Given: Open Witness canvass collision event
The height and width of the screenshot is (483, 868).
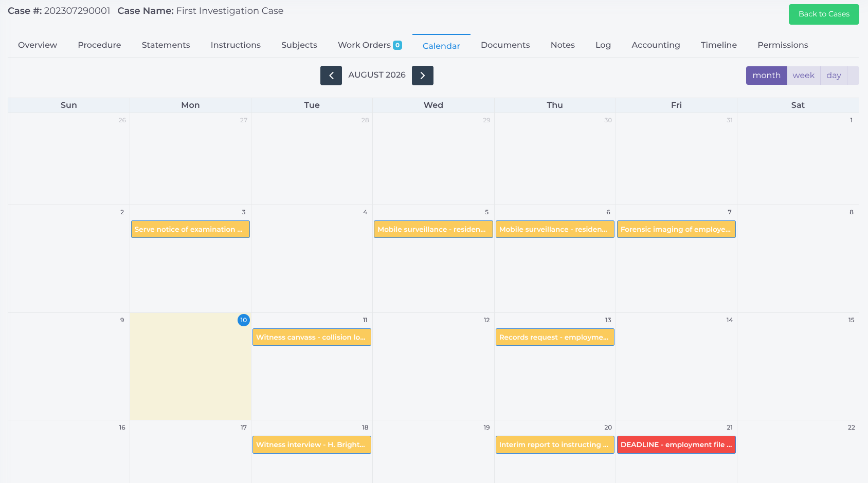Looking at the screenshot, I should point(312,337).
